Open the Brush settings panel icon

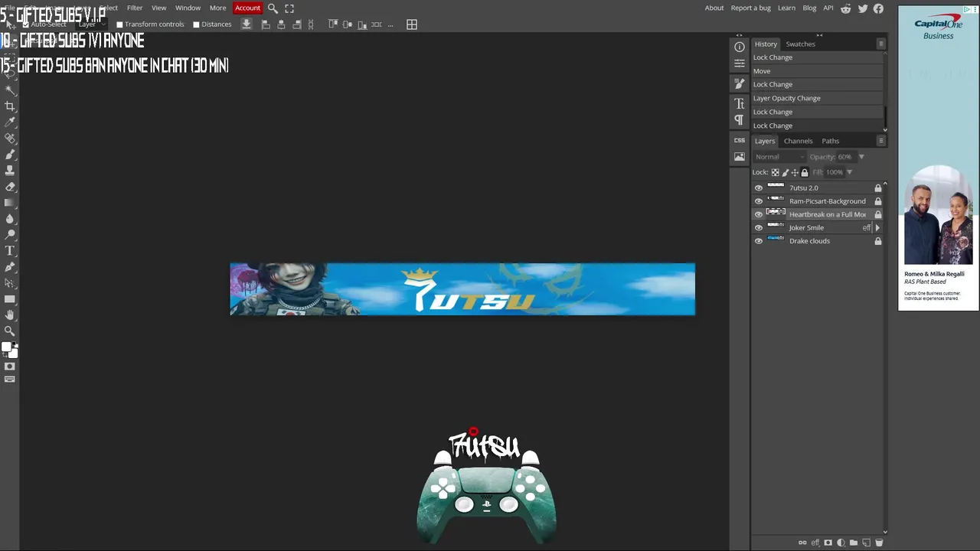click(740, 83)
